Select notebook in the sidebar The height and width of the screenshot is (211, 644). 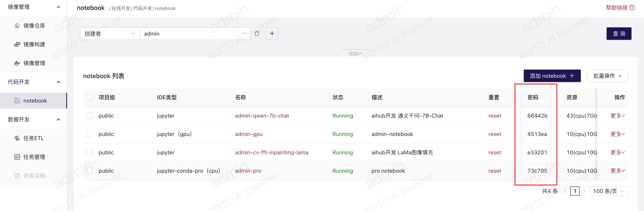click(34, 100)
